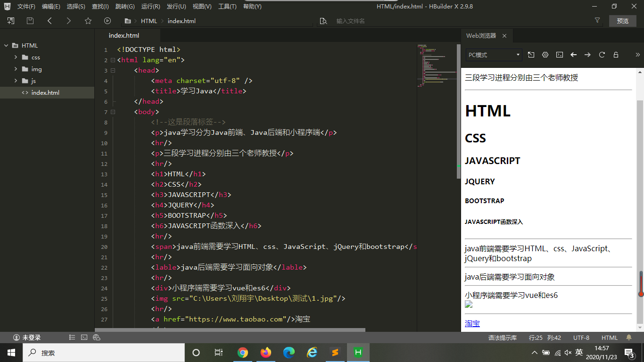
Task: Click the UTF-8 encoding in the status bar
Action: click(581, 337)
